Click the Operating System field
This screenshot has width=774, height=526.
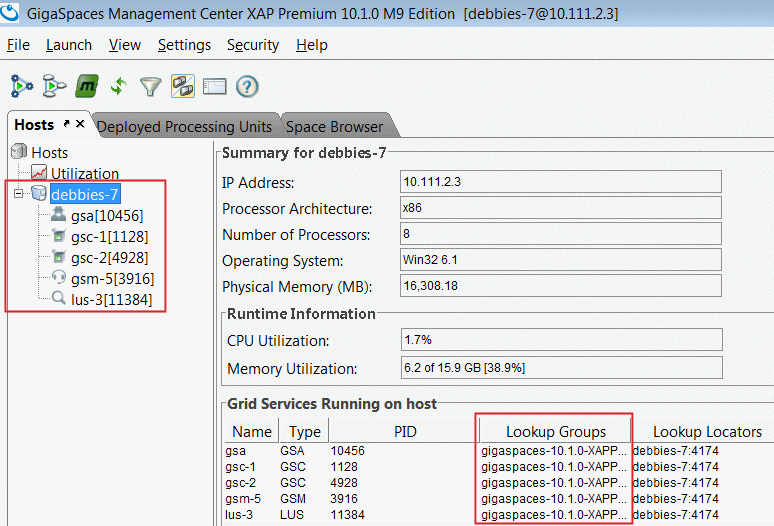click(x=561, y=260)
